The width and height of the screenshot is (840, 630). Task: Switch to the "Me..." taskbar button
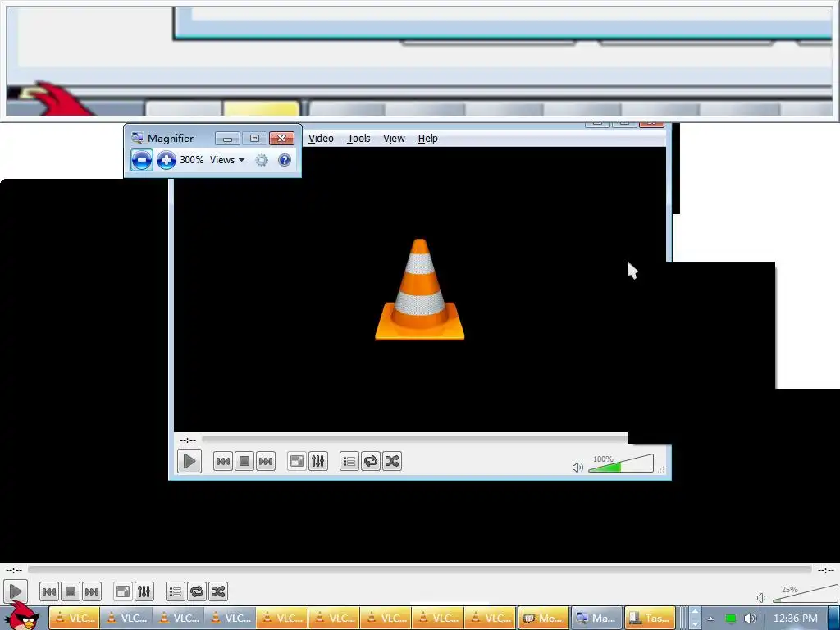pyautogui.click(x=543, y=619)
